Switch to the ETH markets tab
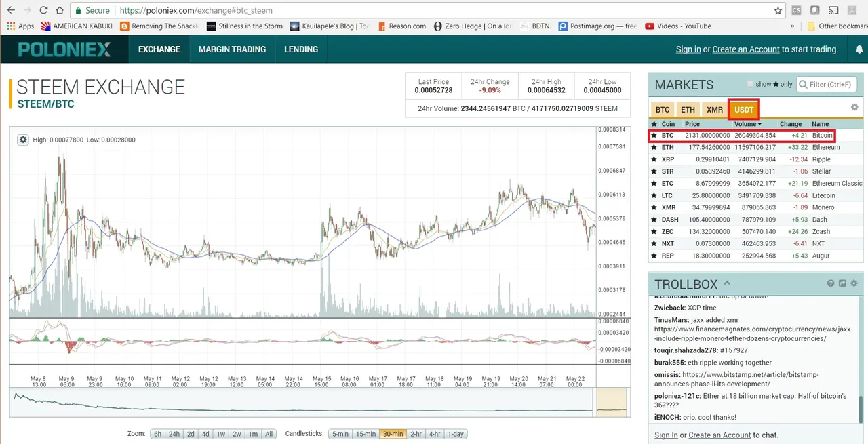Image resolution: width=868 pixels, height=444 pixels. pos(688,110)
